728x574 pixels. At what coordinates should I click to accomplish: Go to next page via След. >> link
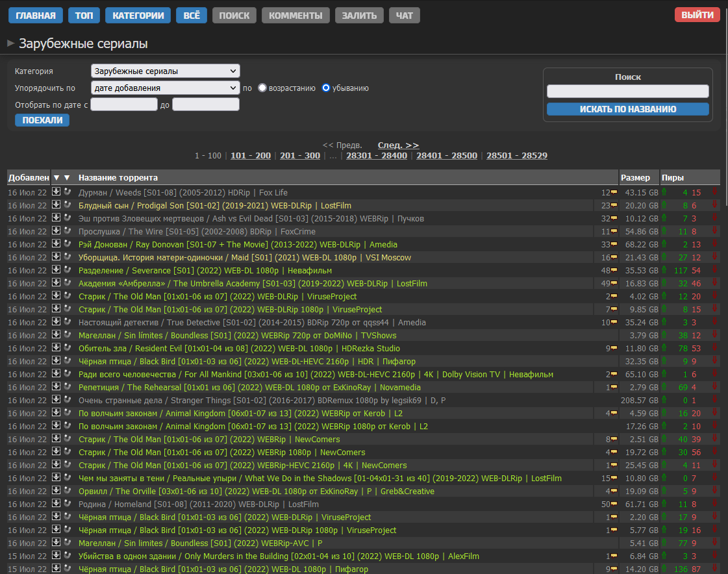click(x=398, y=145)
